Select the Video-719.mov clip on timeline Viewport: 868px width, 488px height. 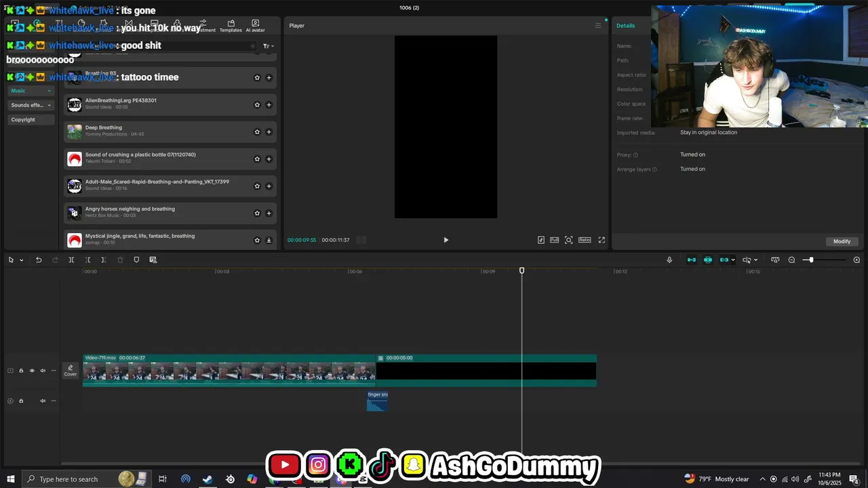point(229,371)
